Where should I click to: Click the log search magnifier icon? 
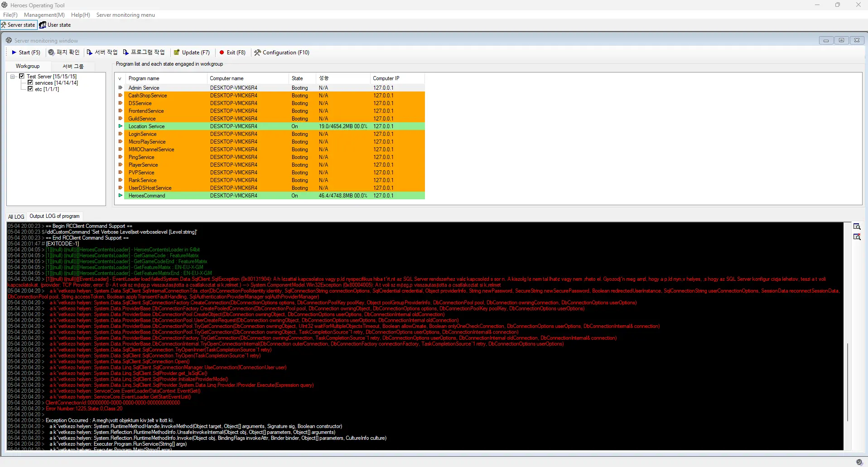857,227
